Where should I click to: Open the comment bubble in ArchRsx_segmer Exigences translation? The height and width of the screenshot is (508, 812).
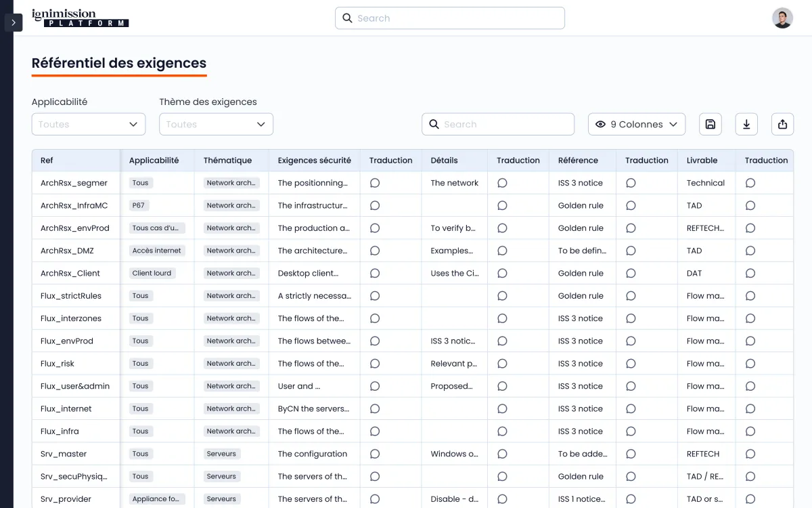pos(375,183)
